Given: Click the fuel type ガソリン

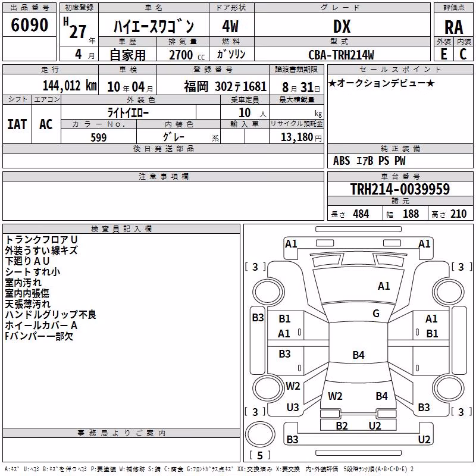Looking at the screenshot, I should pyautogui.click(x=231, y=54).
